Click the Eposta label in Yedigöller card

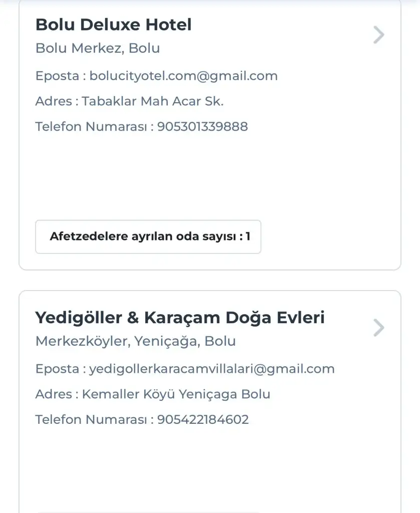click(58, 369)
